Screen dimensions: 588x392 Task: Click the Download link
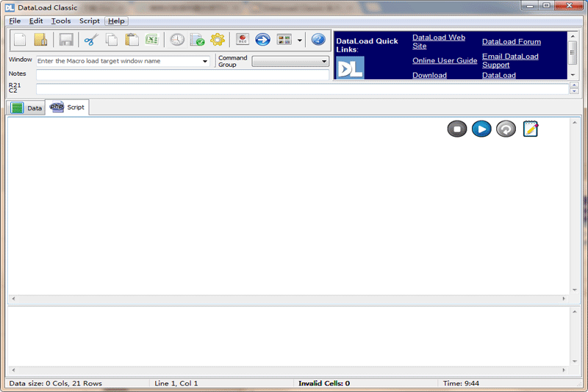click(x=430, y=75)
